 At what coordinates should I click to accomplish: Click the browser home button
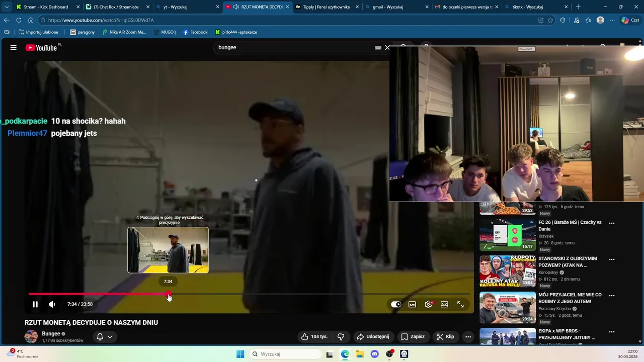click(x=31, y=20)
